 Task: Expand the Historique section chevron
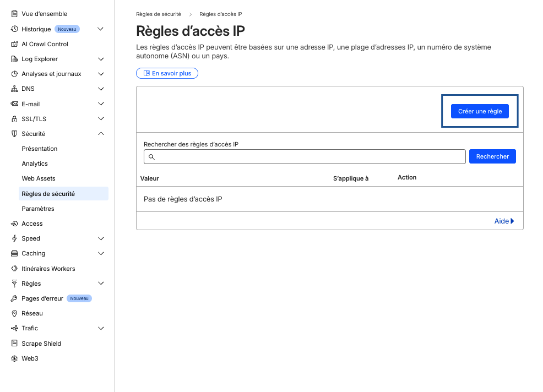(x=100, y=29)
